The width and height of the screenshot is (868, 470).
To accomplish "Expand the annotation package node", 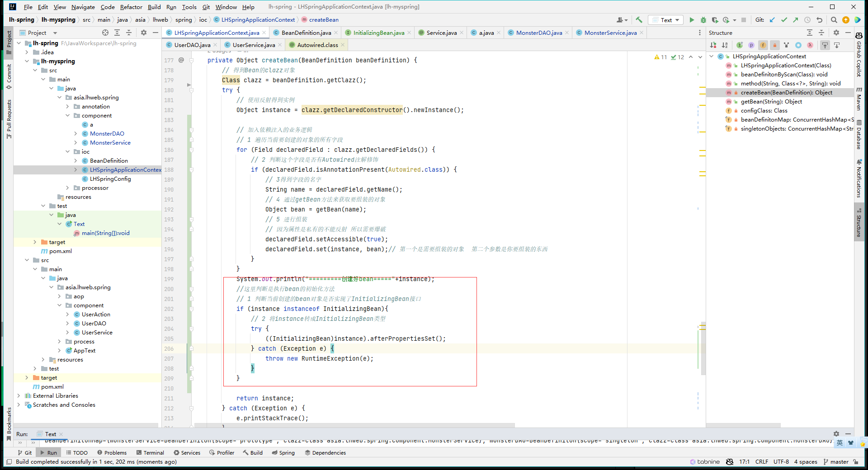I will pos(68,107).
